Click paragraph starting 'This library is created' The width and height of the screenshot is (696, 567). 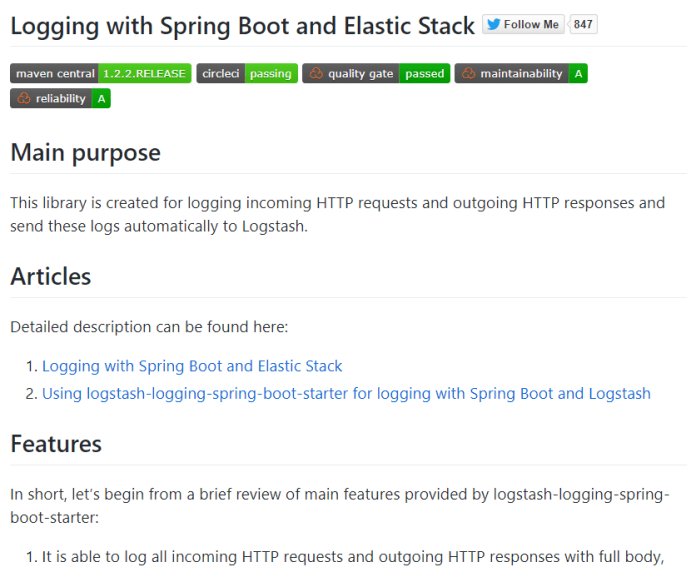tap(337, 214)
